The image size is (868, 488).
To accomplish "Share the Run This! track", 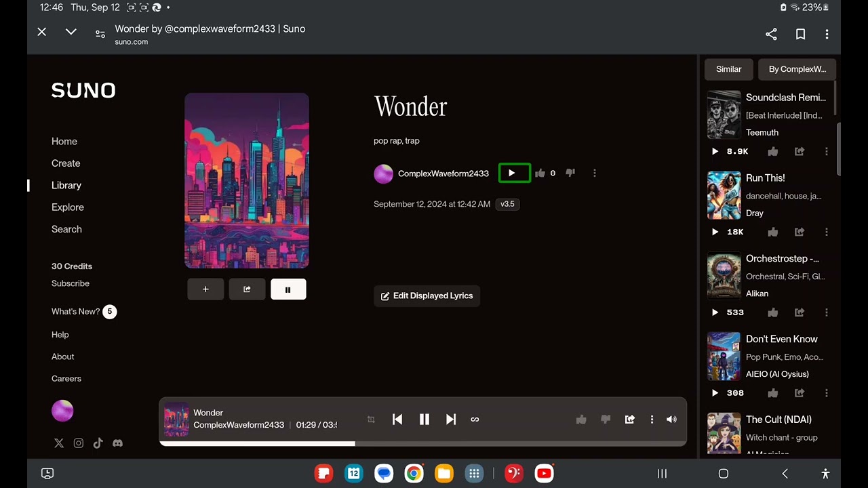I will click(x=800, y=232).
